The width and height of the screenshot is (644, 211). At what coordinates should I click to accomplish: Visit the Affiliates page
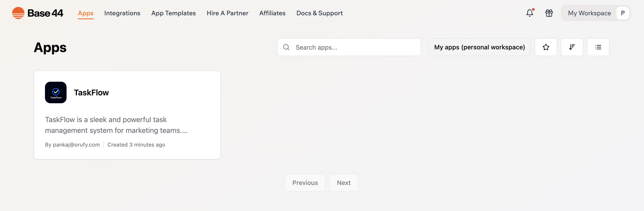pyautogui.click(x=272, y=13)
